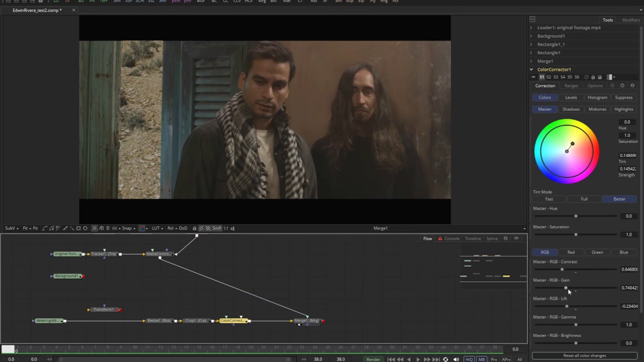The width and height of the screenshot is (644, 362).
Task: Open the Levels section
Action: [x=571, y=98]
